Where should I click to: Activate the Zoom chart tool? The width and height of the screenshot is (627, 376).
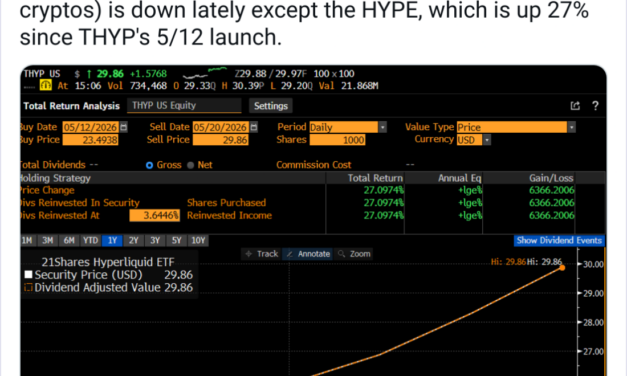coord(354,254)
